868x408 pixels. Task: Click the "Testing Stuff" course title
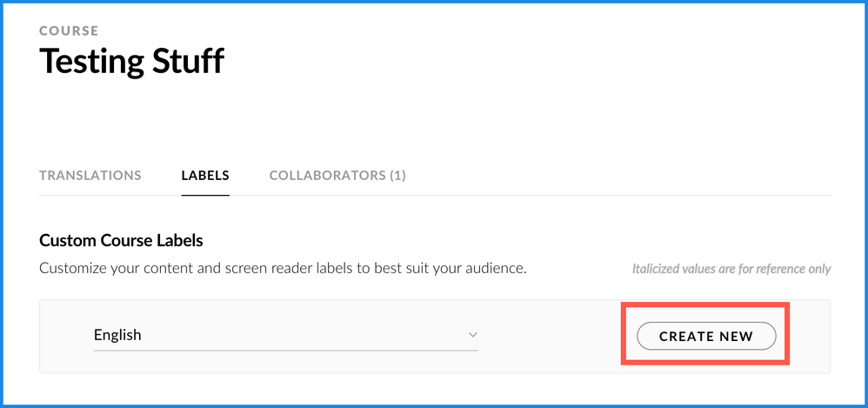131,61
